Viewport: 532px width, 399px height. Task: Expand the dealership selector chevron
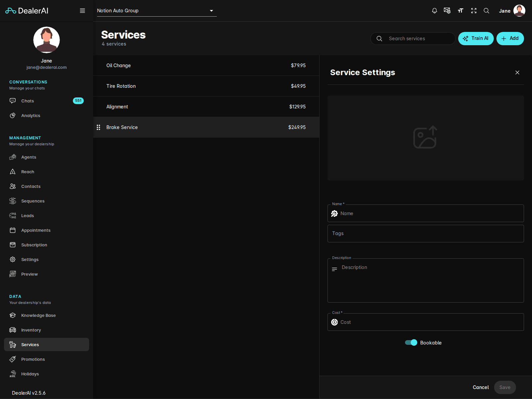click(211, 11)
